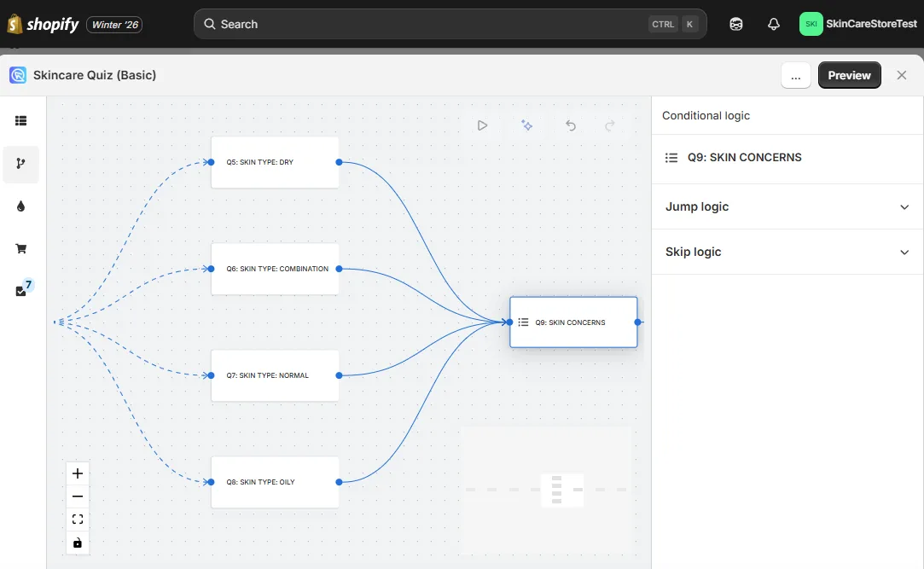Zoom in the canvas with plus button
Viewport: 924px width, 569px height.
coord(77,473)
